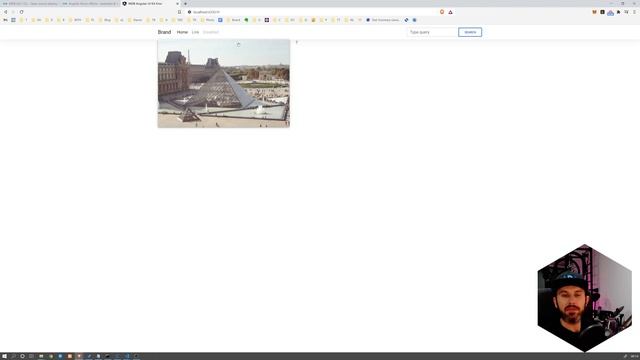Click the Type query search field
The width and height of the screenshot is (640, 360).
pyautogui.click(x=432, y=32)
